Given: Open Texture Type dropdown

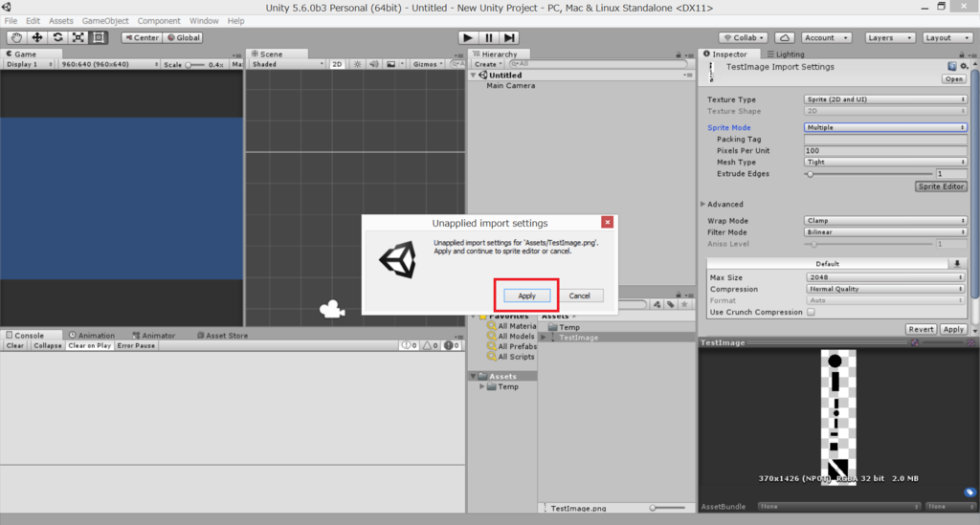Looking at the screenshot, I should coord(885,99).
